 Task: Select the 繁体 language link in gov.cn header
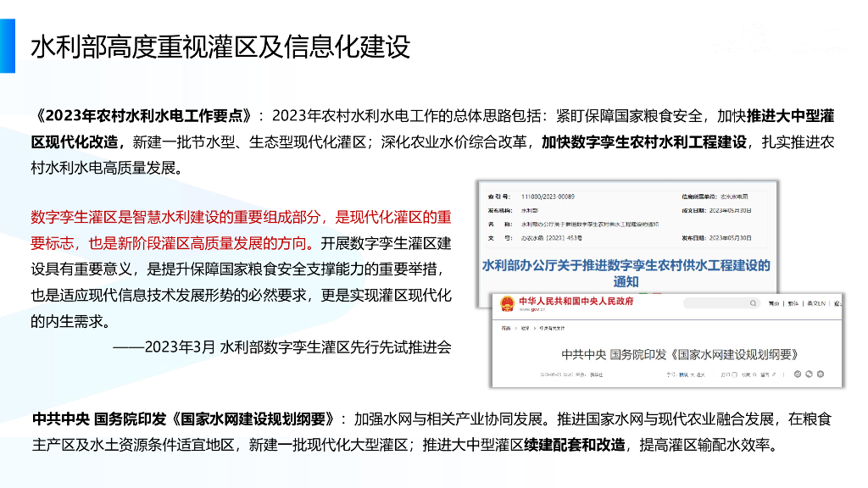[793, 304]
